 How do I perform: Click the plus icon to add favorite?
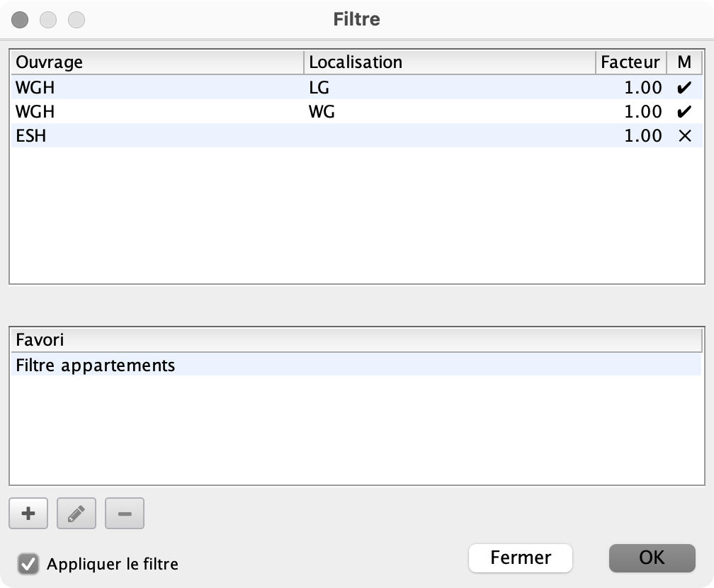(28, 514)
